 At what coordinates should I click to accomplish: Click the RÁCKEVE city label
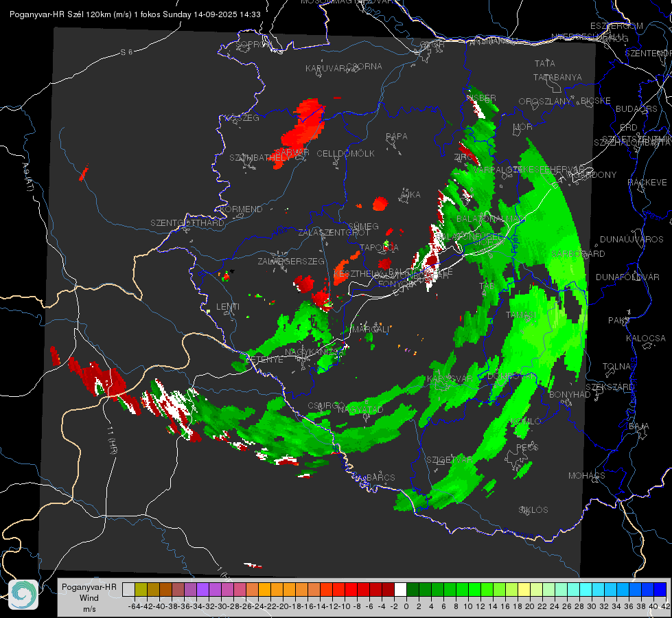[647, 183]
